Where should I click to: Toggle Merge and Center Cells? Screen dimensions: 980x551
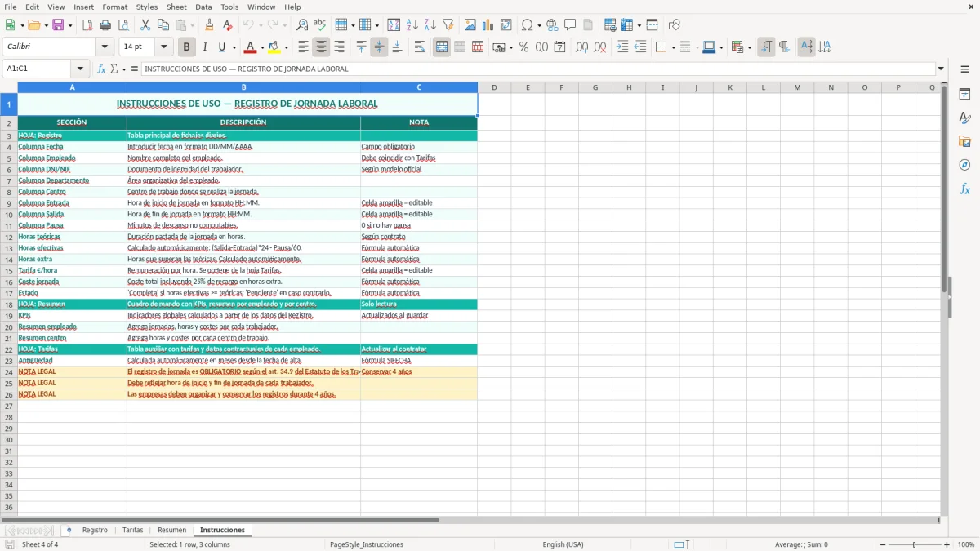(442, 47)
